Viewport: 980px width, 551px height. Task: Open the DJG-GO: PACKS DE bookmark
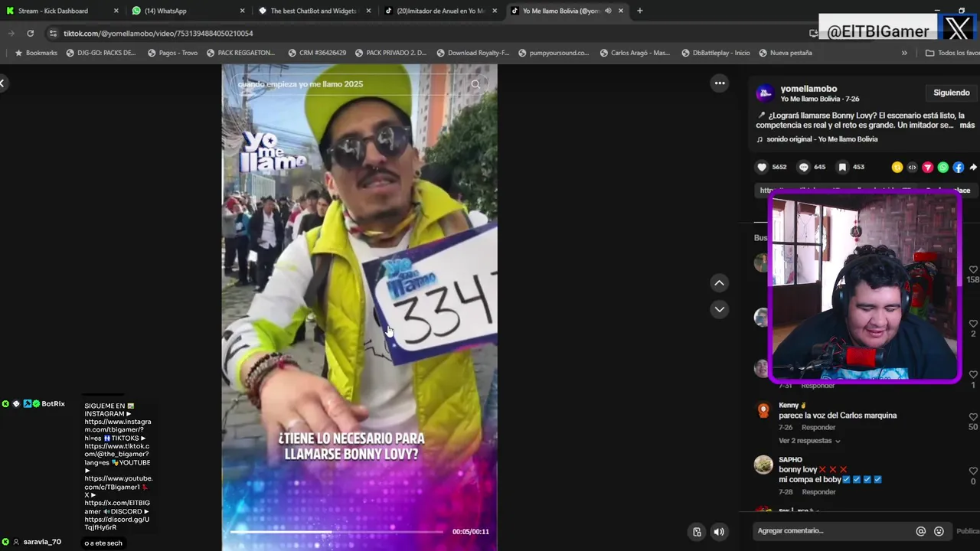pyautogui.click(x=101, y=53)
